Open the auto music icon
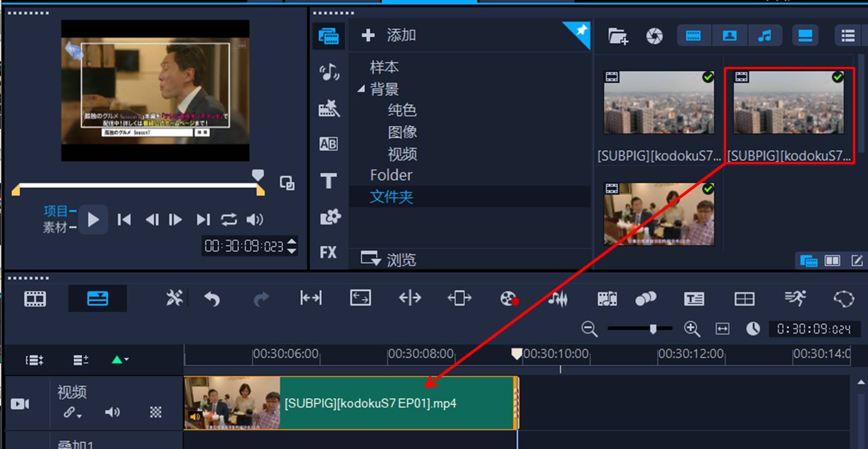 click(x=607, y=299)
